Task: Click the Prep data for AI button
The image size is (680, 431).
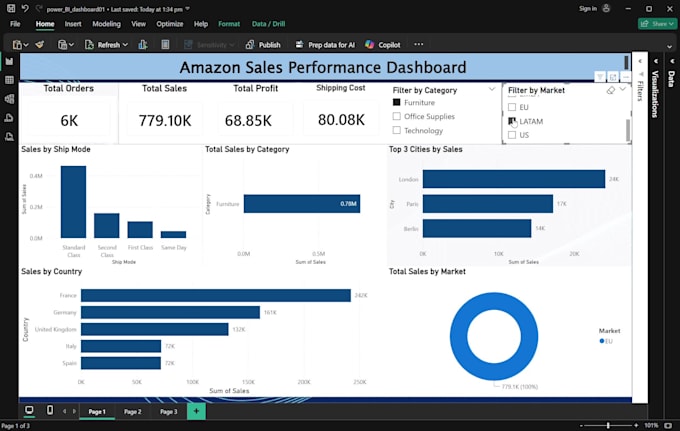Action: pos(325,45)
